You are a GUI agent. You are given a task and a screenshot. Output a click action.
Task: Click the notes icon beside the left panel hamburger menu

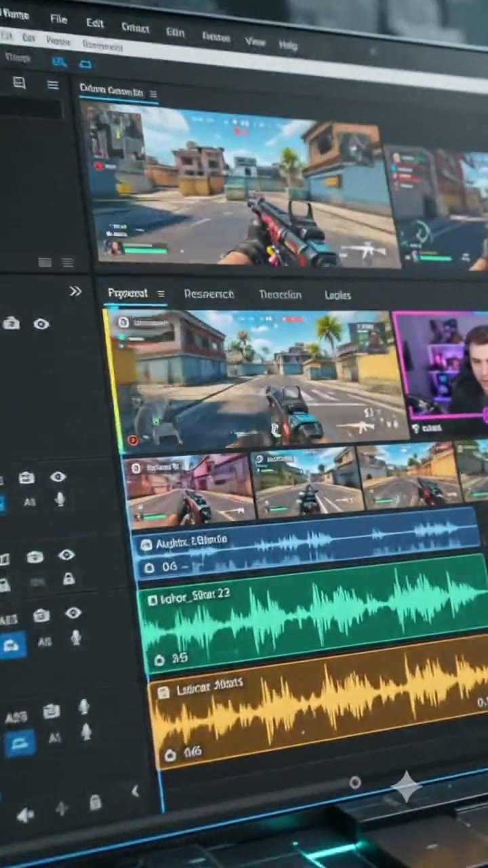(19, 83)
